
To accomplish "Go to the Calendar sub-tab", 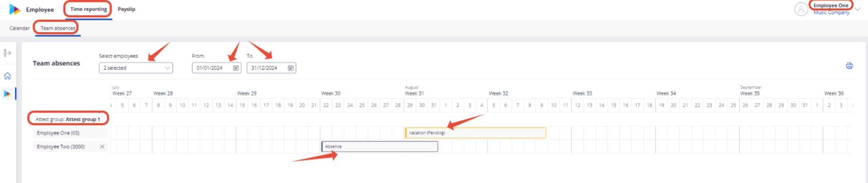I will (19, 28).
